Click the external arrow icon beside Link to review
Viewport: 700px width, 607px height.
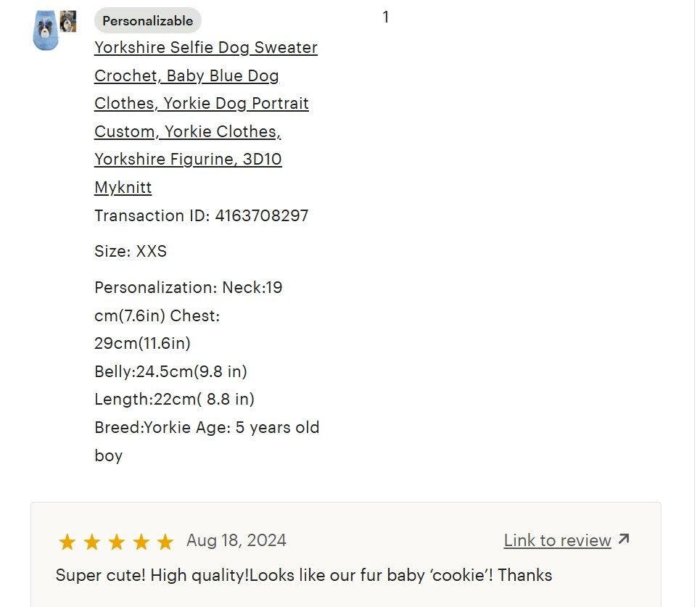click(624, 540)
